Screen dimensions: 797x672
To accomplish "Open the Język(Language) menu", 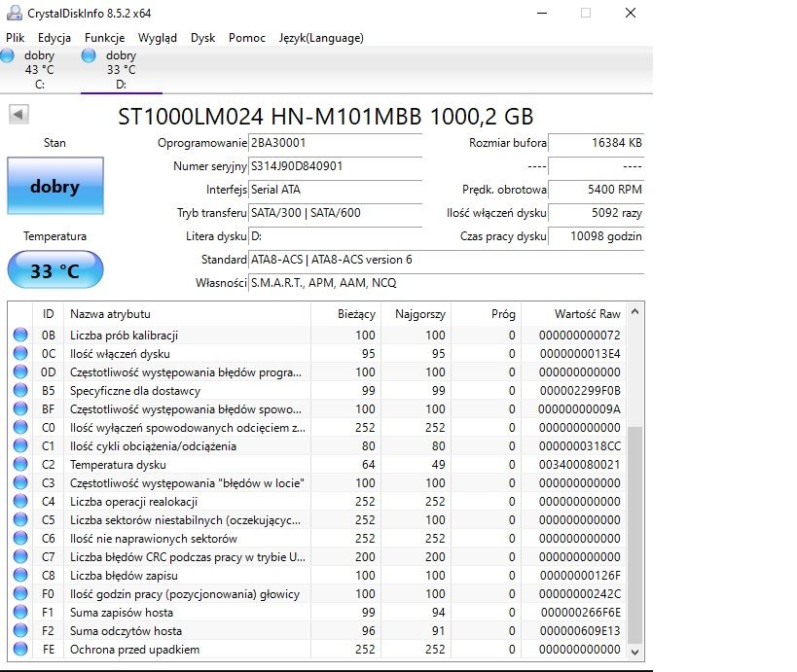I will 321,38.
